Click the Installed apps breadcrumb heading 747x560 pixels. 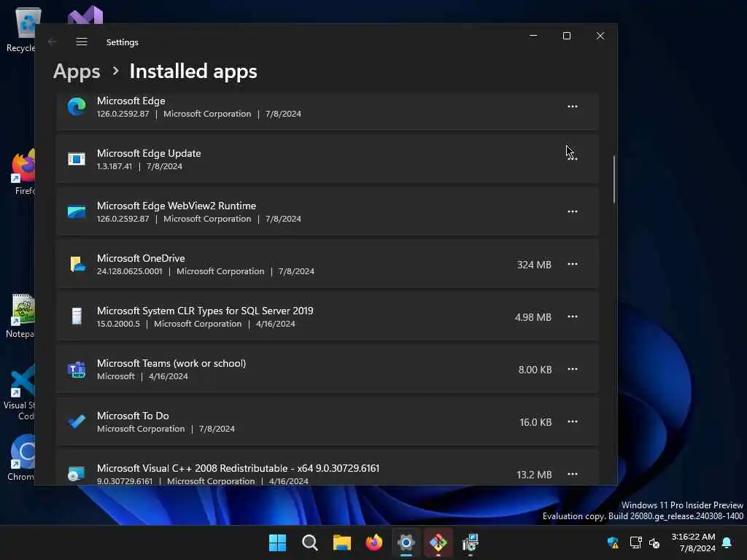click(x=193, y=71)
